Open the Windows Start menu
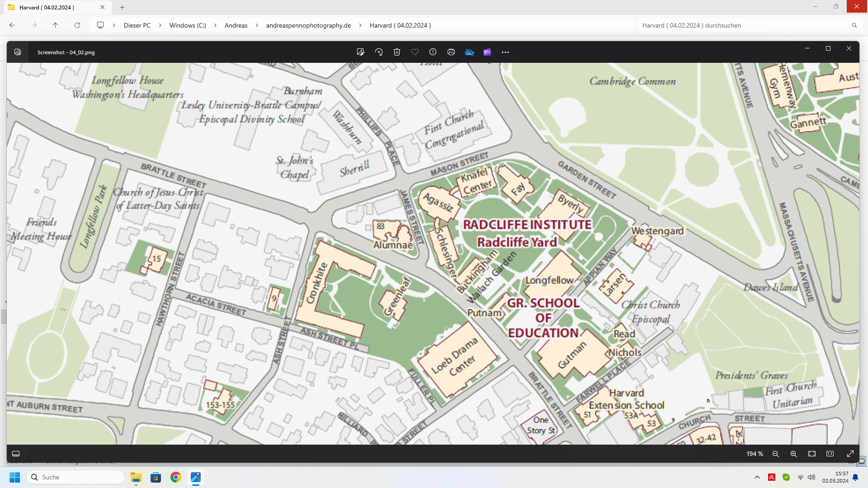The height and width of the screenshot is (488, 868). tap(14, 477)
